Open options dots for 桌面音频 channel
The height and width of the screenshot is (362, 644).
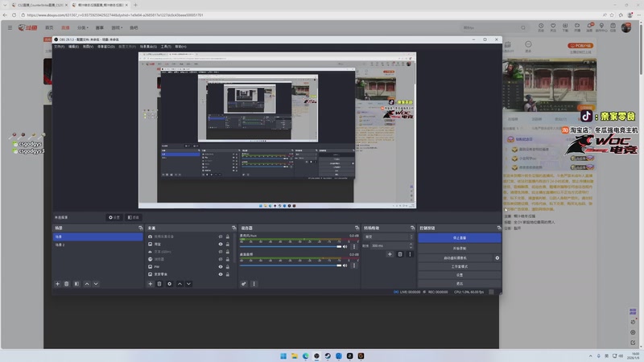(354, 265)
